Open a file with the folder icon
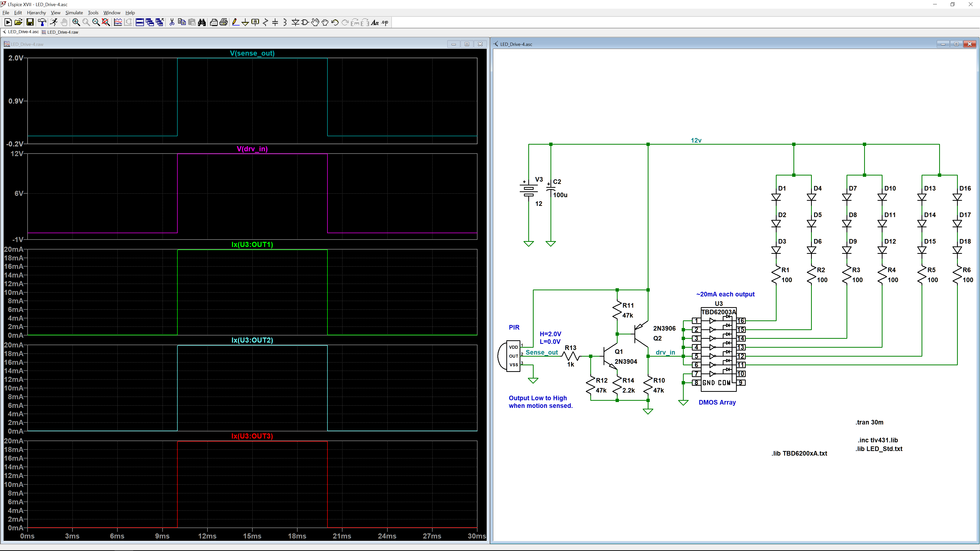This screenshot has width=980, height=551. pos(18,22)
